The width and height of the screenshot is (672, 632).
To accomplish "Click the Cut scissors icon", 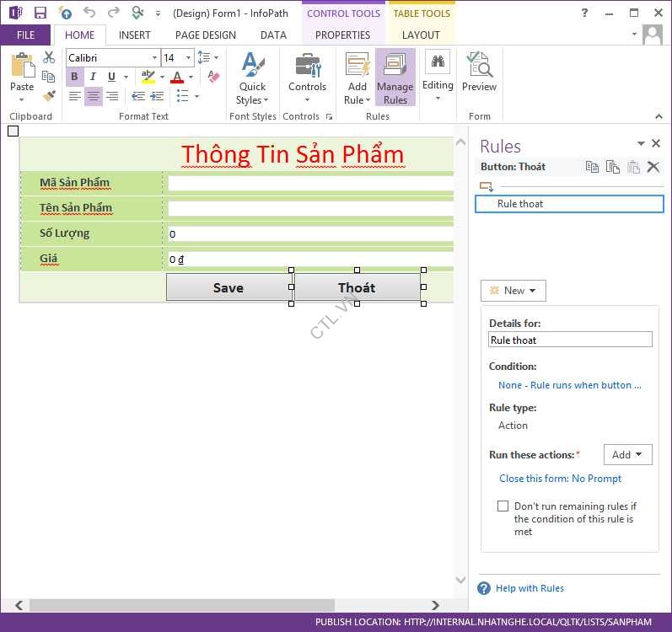I will 49,57.
